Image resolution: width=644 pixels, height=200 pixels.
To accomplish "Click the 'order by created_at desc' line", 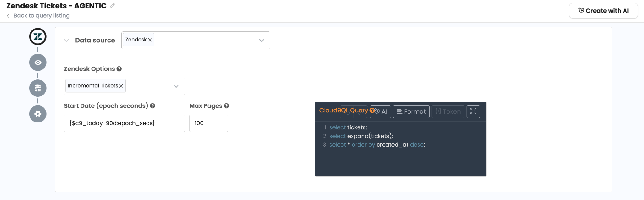I will coord(377,145).
